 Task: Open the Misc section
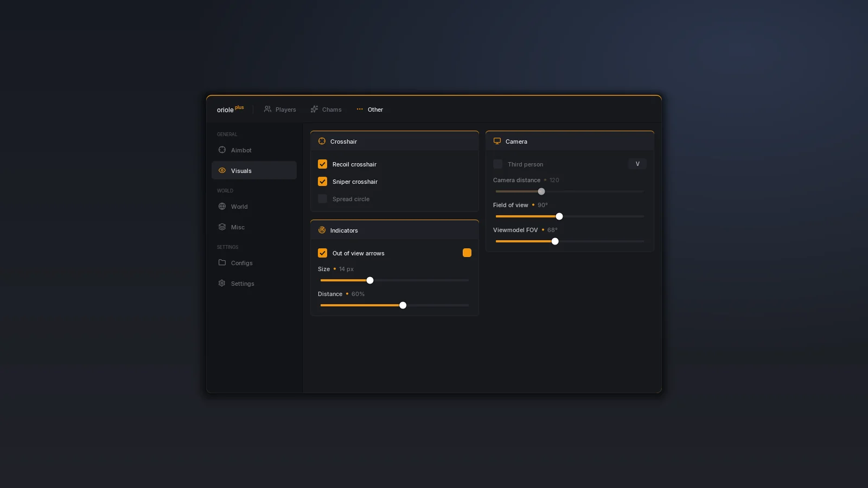tap(254, 227)
